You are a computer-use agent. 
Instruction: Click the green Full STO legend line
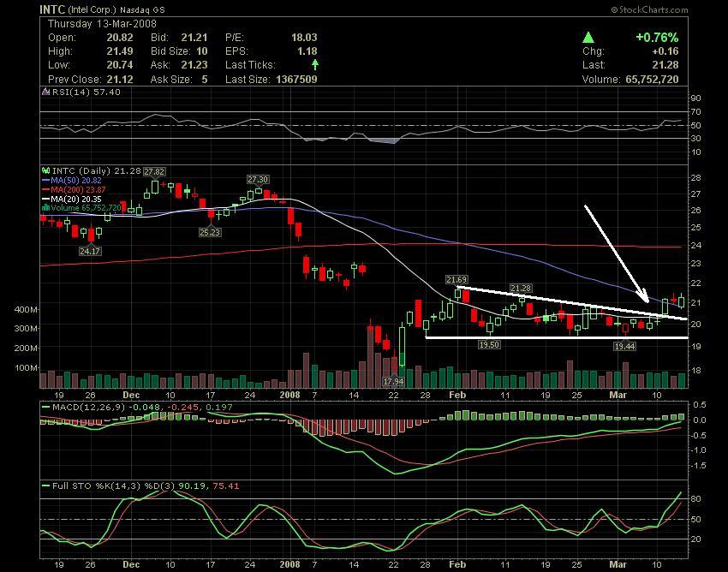46,486
